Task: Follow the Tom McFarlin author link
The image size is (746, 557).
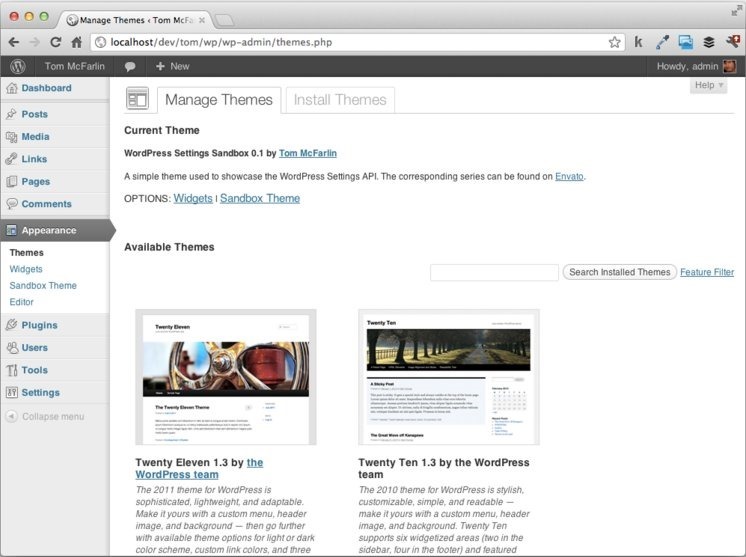Action: [x=308, y=153]
